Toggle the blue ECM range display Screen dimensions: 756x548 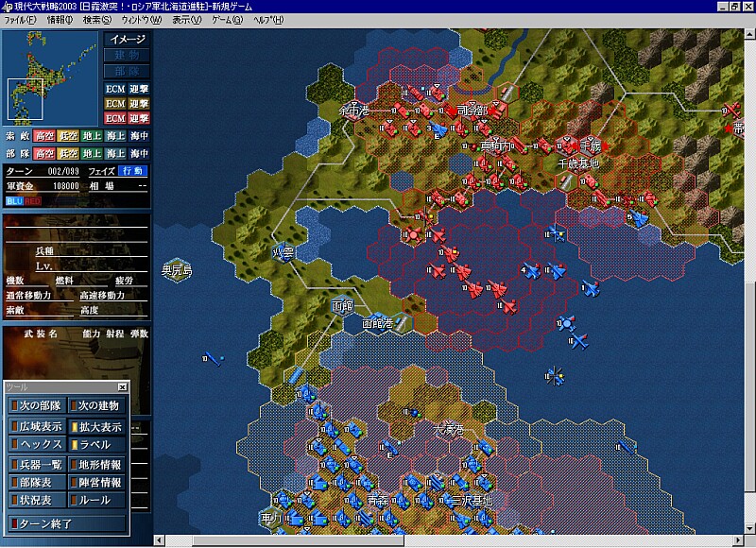point(115,89)
